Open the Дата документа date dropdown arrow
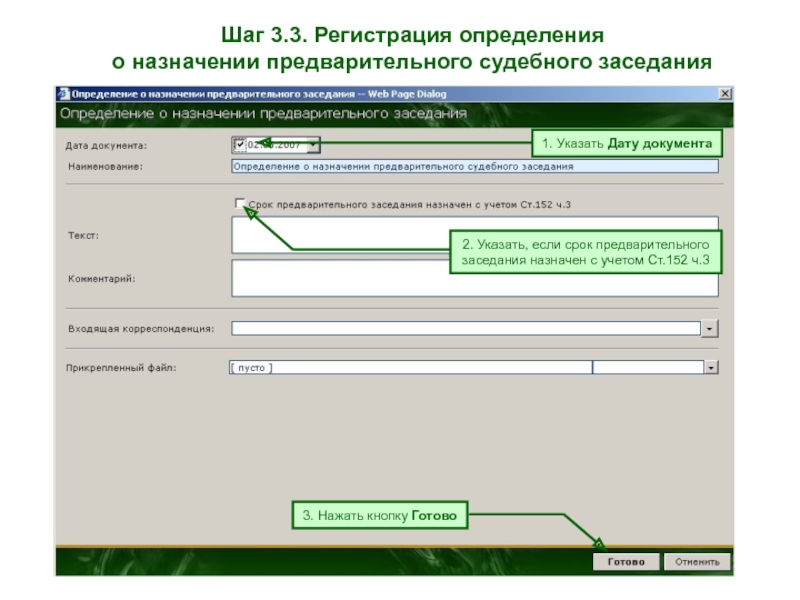This screenshot has height=600, width=800. (314, 144)
